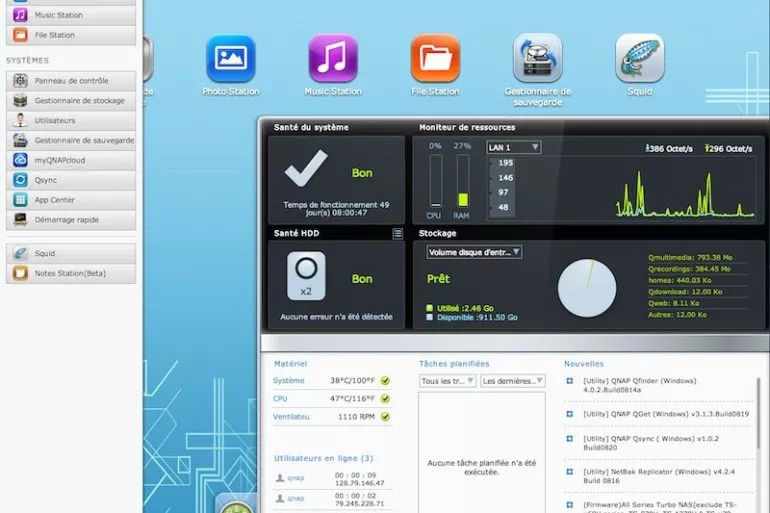
Task: Launch Music Station from desktop
Action: coord(333,59)
